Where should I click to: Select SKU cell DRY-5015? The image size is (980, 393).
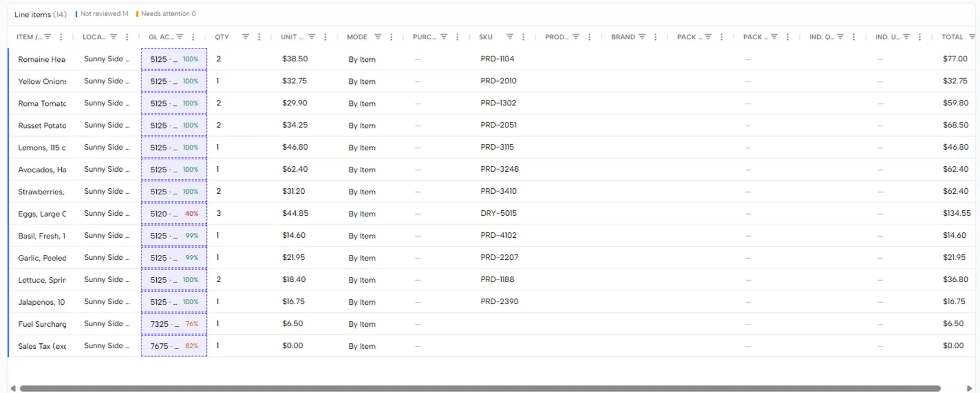point(499,213)
